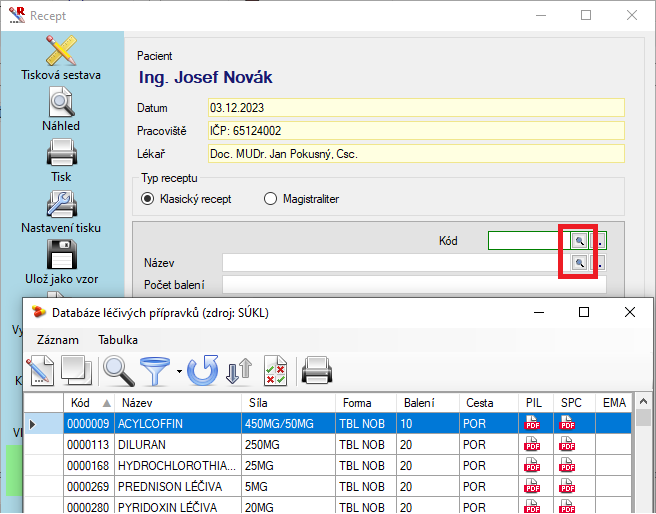Click the edit record pencil icon
The image size is (656, 514).
click(40, 371)
